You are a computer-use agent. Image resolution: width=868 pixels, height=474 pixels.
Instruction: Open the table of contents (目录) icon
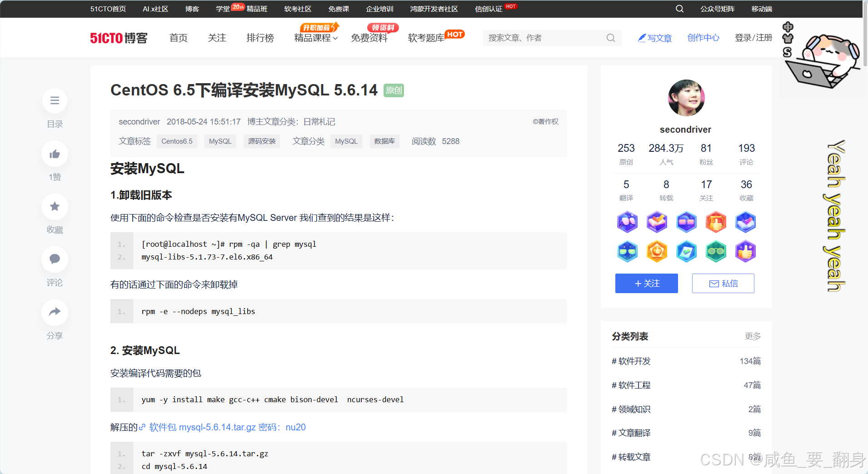(x=55, y=100)
